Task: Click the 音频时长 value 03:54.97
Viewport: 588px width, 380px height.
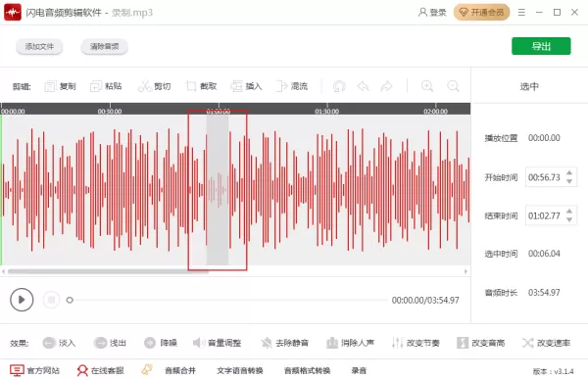Action: click(x=544, y=292)
